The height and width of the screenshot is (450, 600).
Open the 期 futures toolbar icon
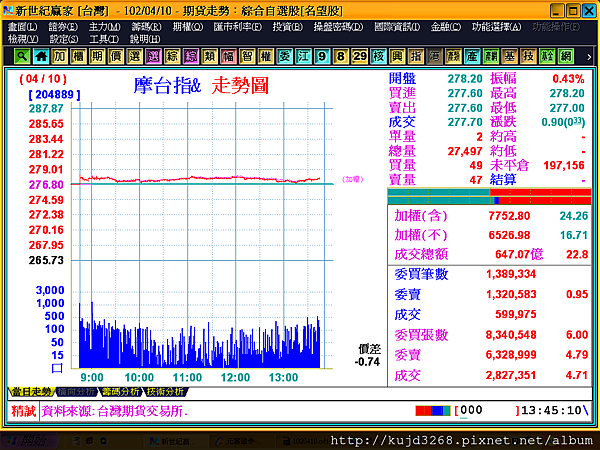click(x=97, y=56)
